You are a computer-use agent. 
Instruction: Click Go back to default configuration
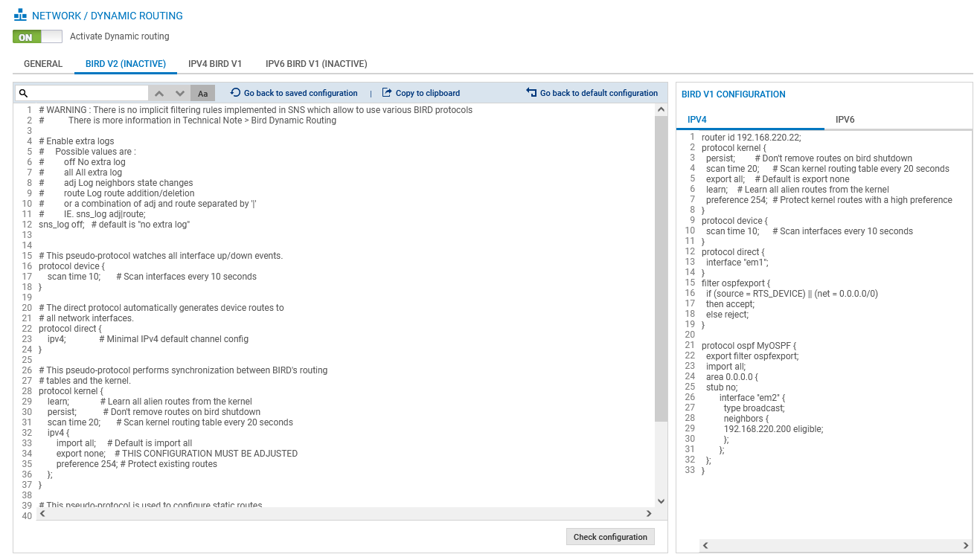pos(598,93)
